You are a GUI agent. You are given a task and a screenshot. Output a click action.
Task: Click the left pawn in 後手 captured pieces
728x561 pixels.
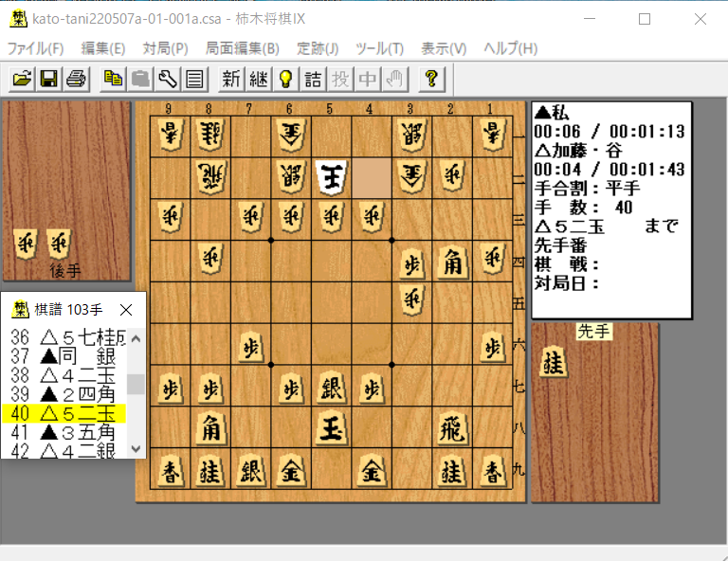click(x=25, y=244)
